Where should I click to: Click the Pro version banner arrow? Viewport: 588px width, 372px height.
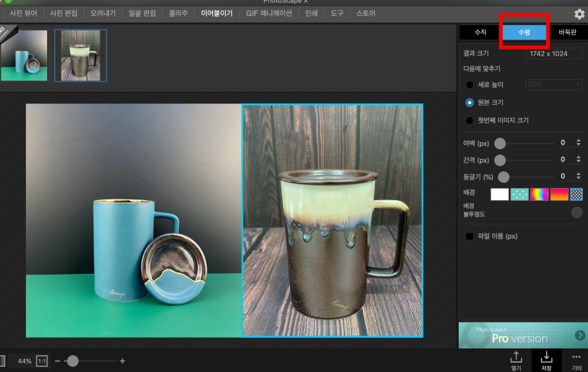coord(580,335)
